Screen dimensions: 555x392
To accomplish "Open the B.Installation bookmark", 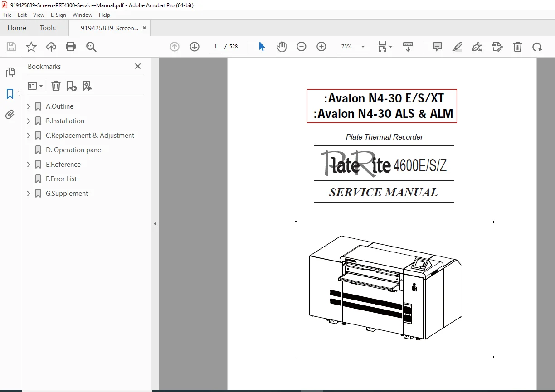I will point(65,121).
